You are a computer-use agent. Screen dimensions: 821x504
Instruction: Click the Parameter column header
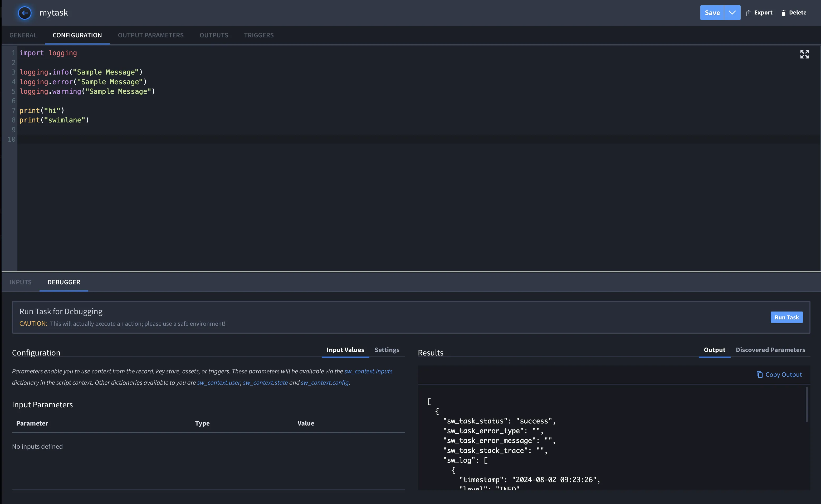coord(32,423)
